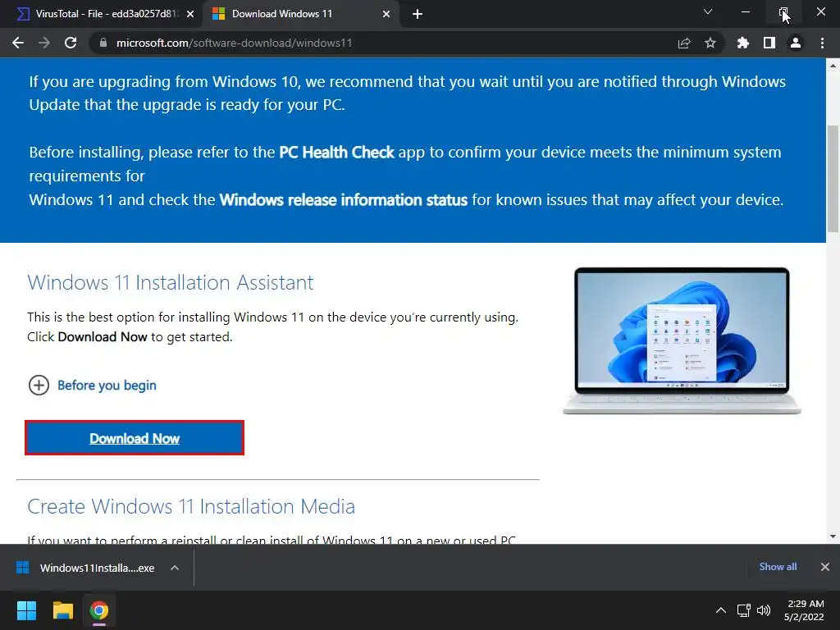Expand the Before you begin section
840x630 pixels.
(x=92, y=386)
